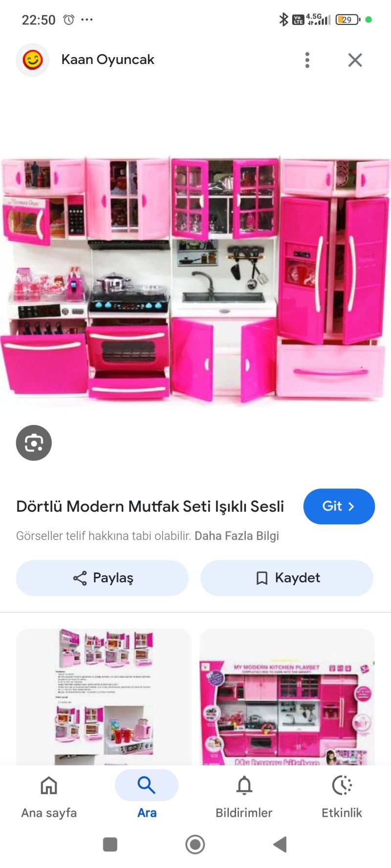Tap the Android home circle button
This screenshot has width=391, height=868.
tap(195, 845)
